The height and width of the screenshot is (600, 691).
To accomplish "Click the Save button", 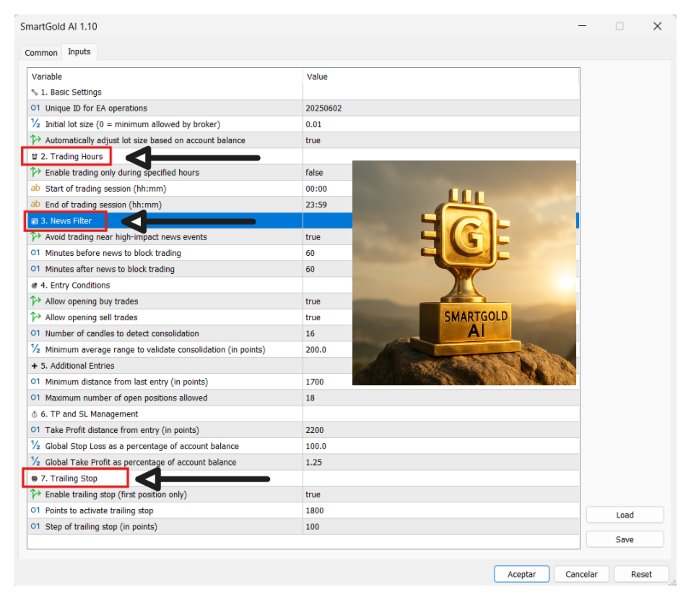I will (624, 539).
